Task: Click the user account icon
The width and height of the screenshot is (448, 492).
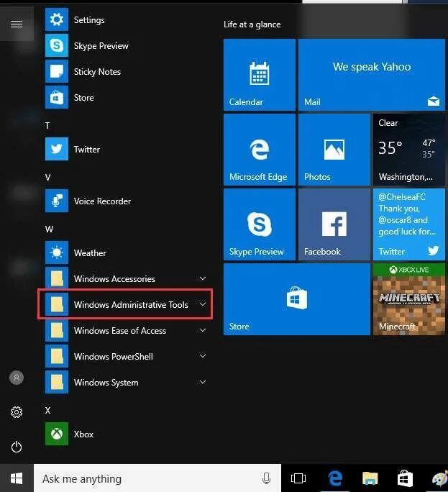Action: [17, 378]
